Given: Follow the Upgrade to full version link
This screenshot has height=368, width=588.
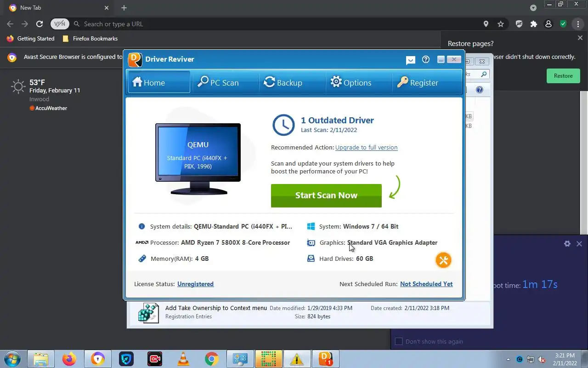Looking at the screenshot, I should 366,148.
